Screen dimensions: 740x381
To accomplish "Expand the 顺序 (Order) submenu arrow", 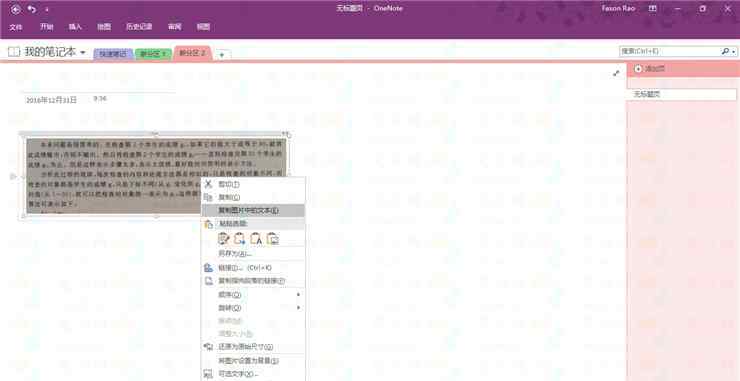I will coord(298,295).
